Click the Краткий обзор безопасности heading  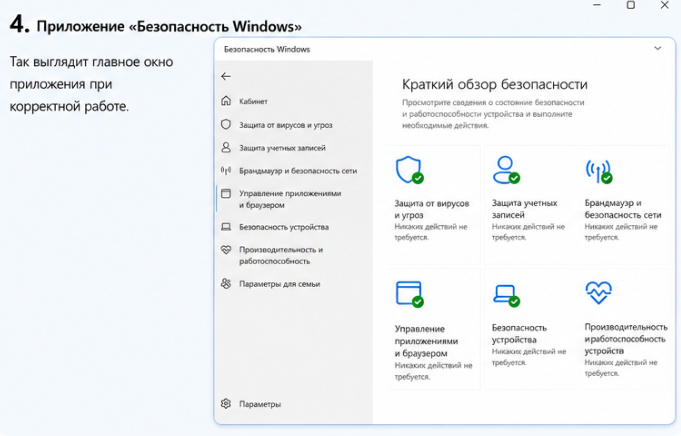click(x=495, y=84)
